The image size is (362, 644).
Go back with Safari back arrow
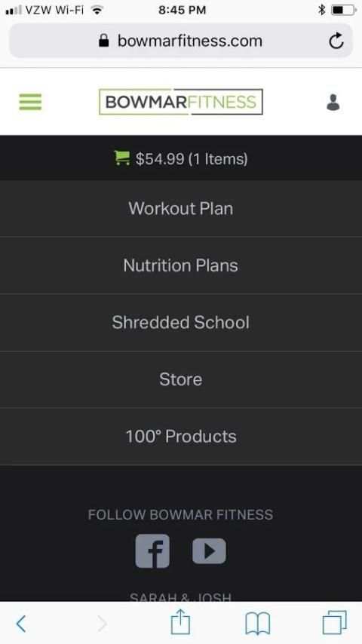21,624
